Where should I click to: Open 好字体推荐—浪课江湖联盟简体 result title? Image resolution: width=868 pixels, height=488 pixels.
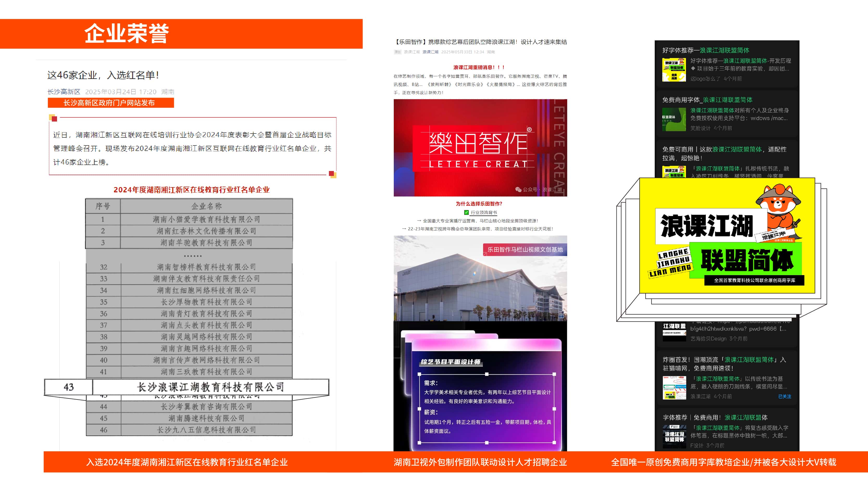tap(705, 50)
